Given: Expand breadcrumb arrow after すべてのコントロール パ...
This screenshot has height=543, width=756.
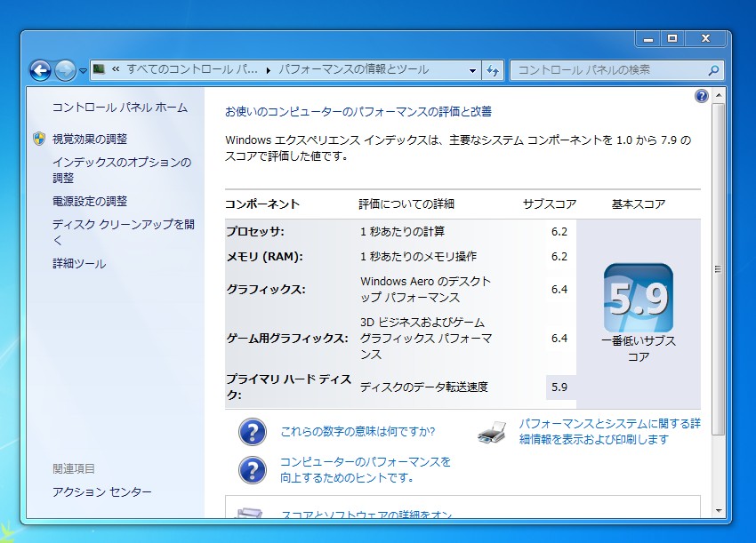Looking at the screenshot, I should (x=268, y=70).
